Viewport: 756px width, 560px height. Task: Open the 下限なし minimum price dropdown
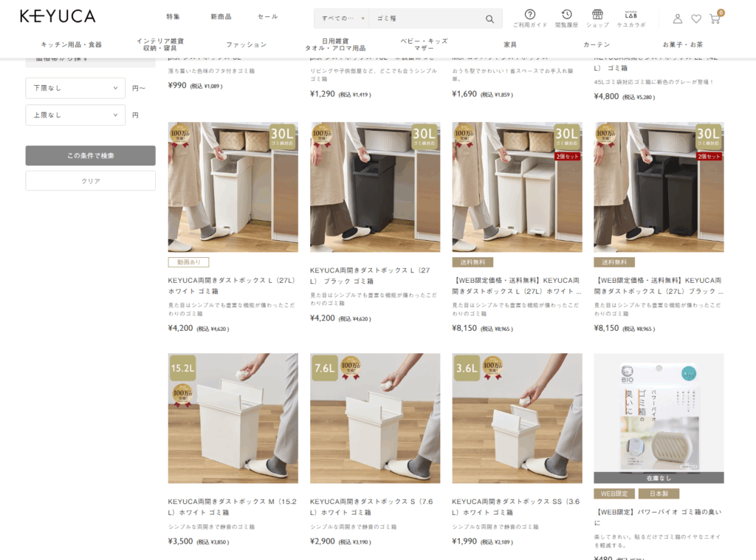click(x=75, y=87)
